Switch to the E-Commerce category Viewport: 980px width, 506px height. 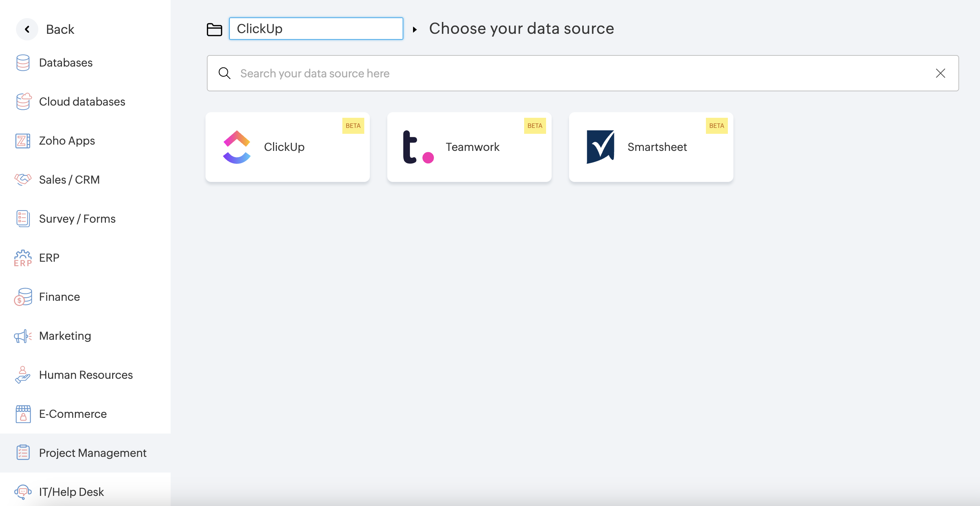pos(73,414)
